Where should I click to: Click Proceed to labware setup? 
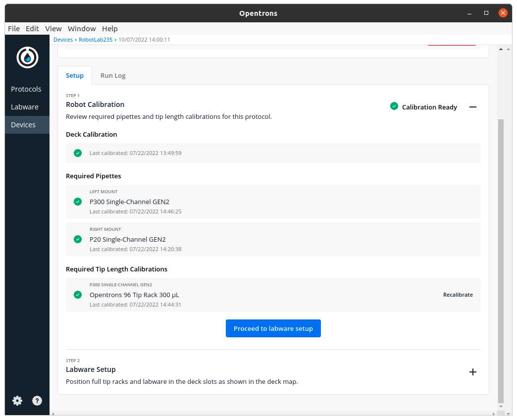(x=273, y=328)
